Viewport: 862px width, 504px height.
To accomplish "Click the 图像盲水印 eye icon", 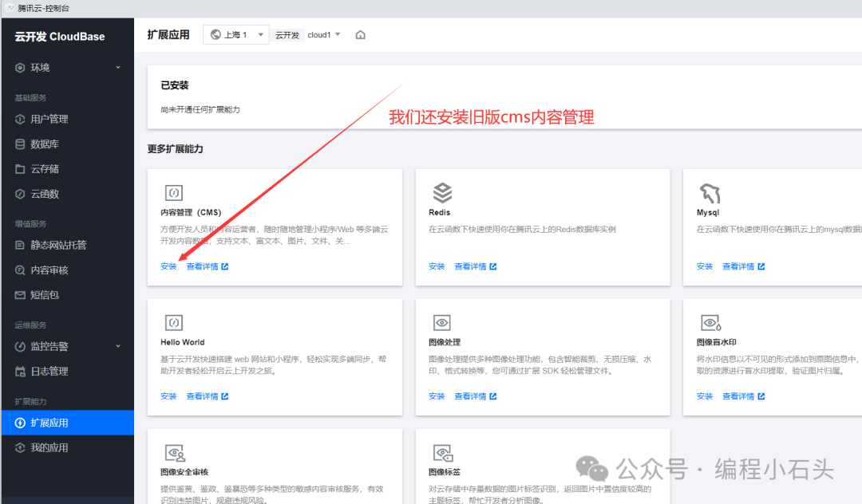I will click(x=711, y=322).
